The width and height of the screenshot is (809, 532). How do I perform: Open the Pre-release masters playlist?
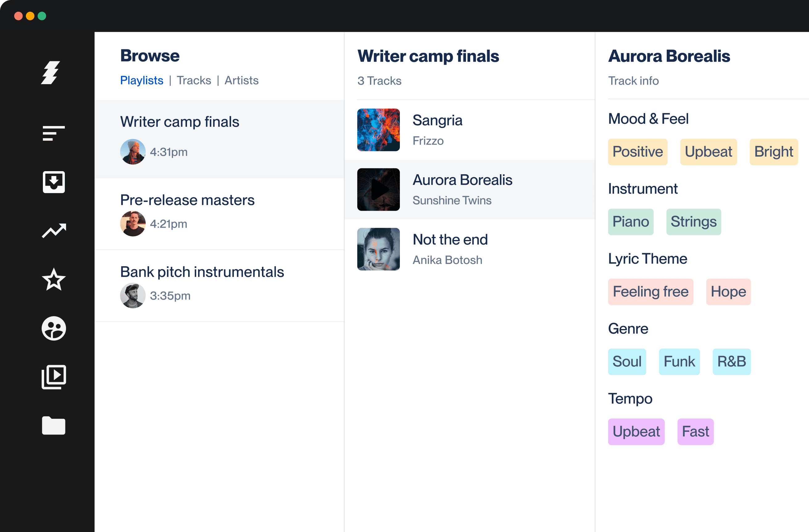tap(187, 200)
